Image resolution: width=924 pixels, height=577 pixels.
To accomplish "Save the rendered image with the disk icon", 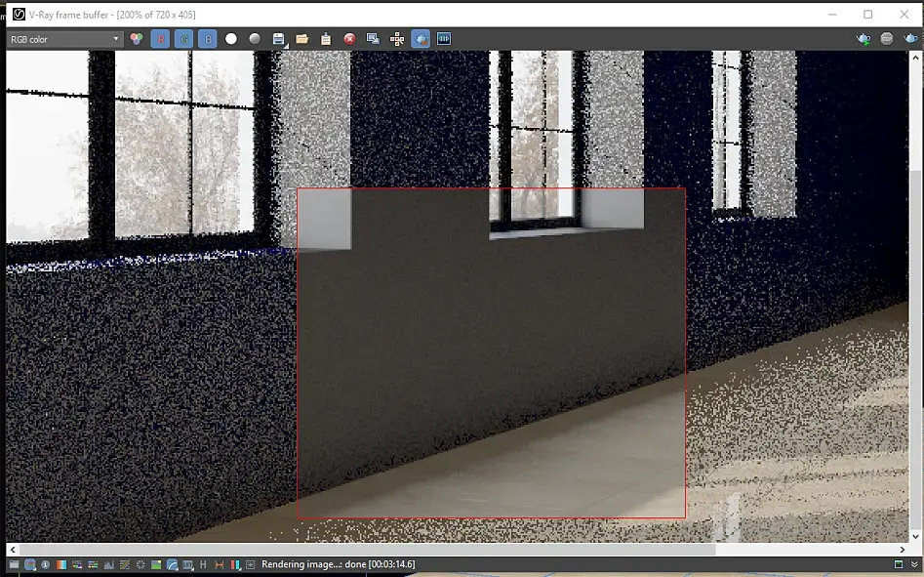I will (x=279, y=39).
